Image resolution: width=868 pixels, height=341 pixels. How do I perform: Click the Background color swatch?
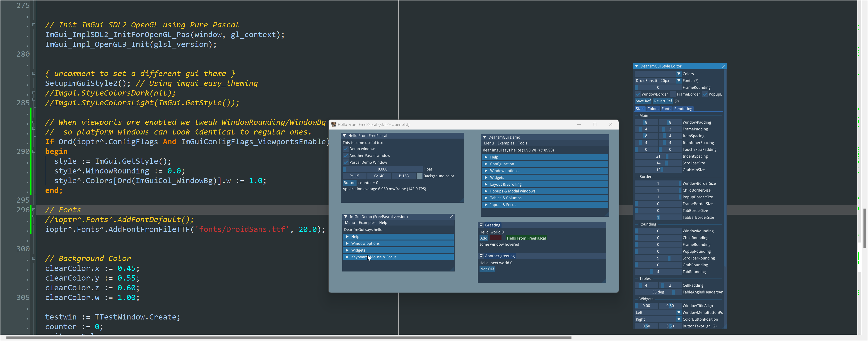[x=420, y=176]
